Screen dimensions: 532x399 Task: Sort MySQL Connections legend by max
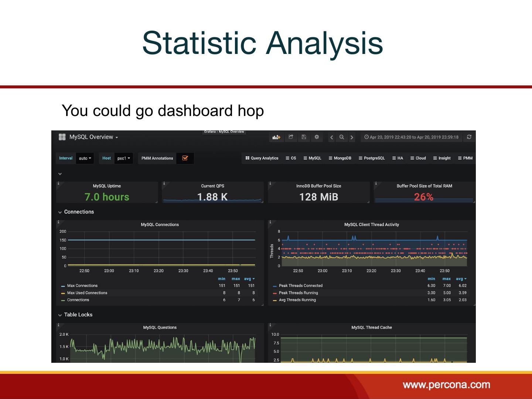coord(236,279)
